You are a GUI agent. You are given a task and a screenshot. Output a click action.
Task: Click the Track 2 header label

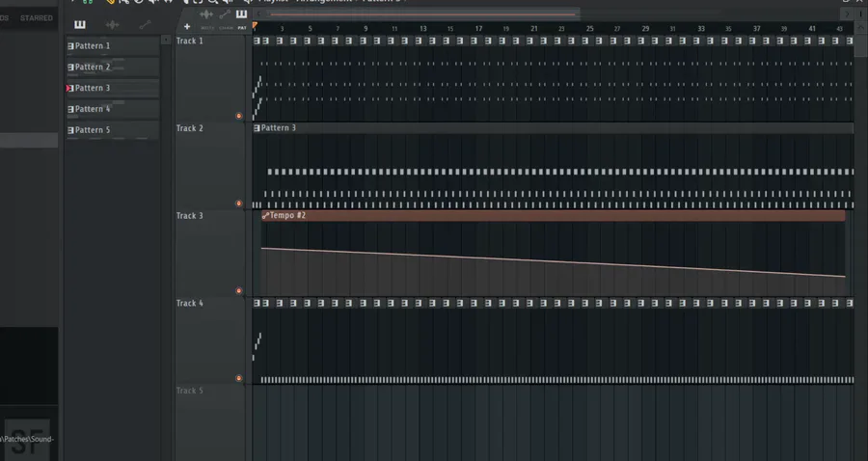(189, 128)
